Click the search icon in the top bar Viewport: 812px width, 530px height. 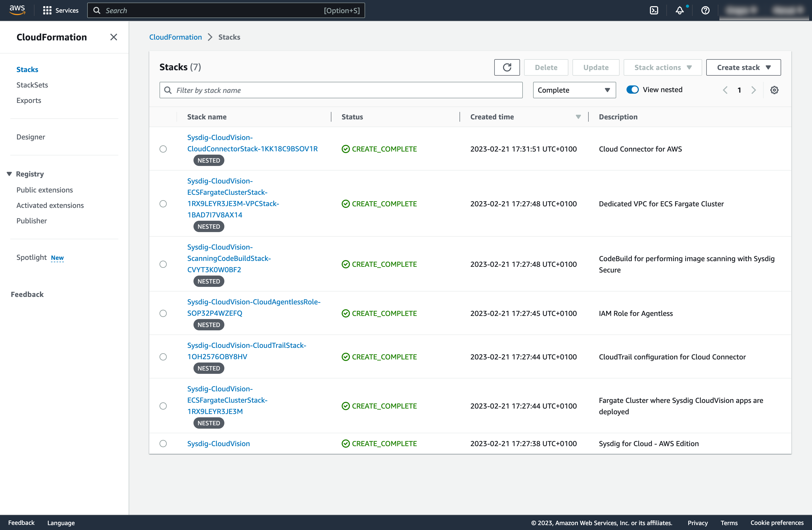97,10
